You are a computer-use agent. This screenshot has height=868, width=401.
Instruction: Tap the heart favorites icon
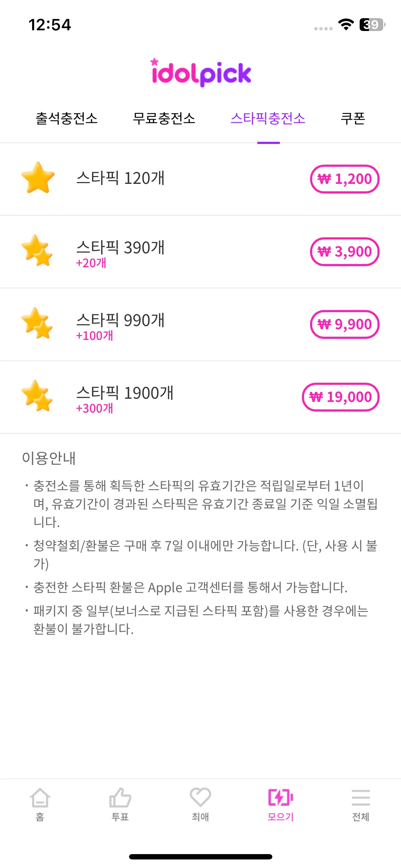pos(200,797)
